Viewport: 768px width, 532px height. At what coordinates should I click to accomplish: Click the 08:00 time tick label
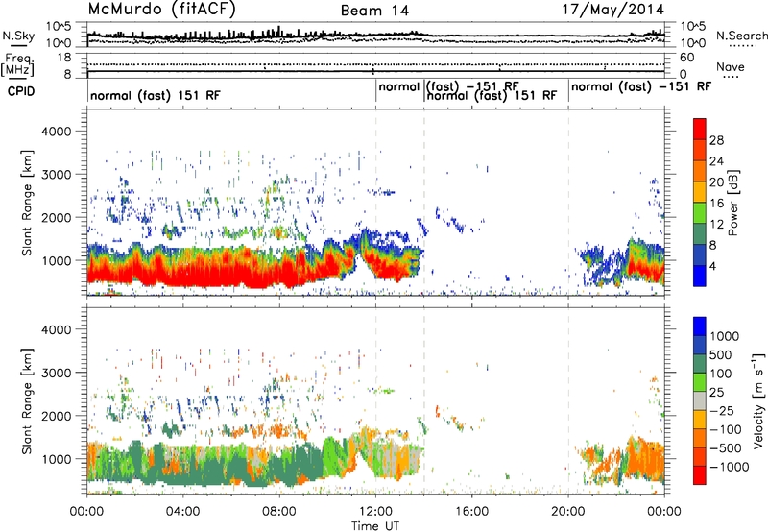tap(279, 512)
